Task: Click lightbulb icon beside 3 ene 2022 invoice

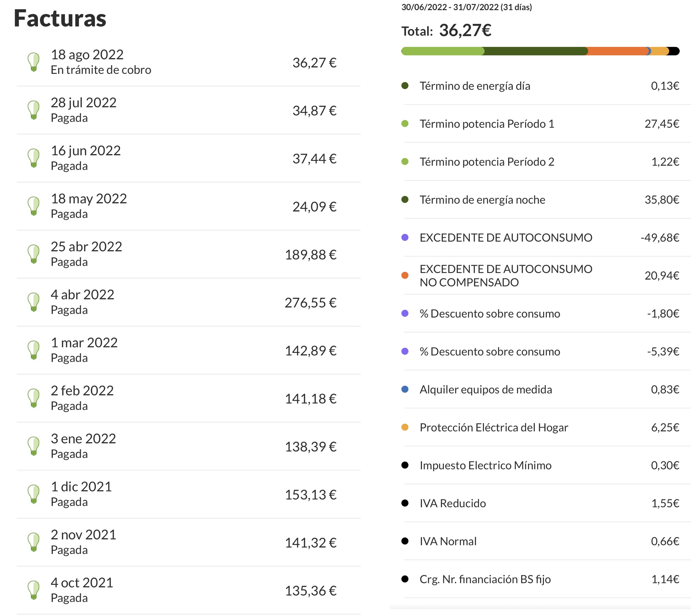Action: click(x=33, y=446)
